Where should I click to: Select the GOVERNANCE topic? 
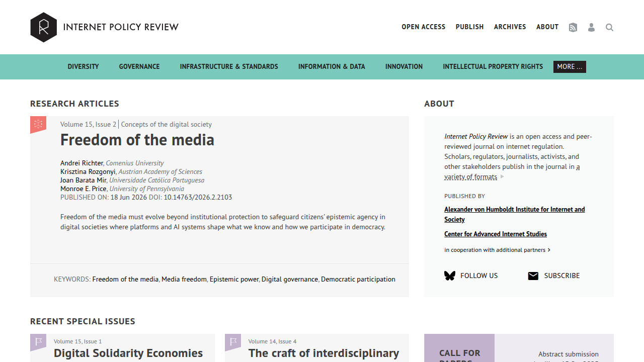coord(139,66)
